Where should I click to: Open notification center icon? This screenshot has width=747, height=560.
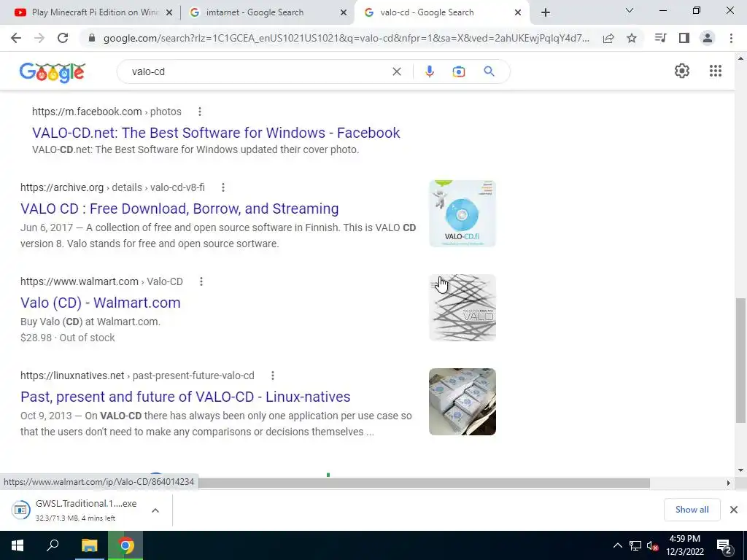click(x=724, y=545)
